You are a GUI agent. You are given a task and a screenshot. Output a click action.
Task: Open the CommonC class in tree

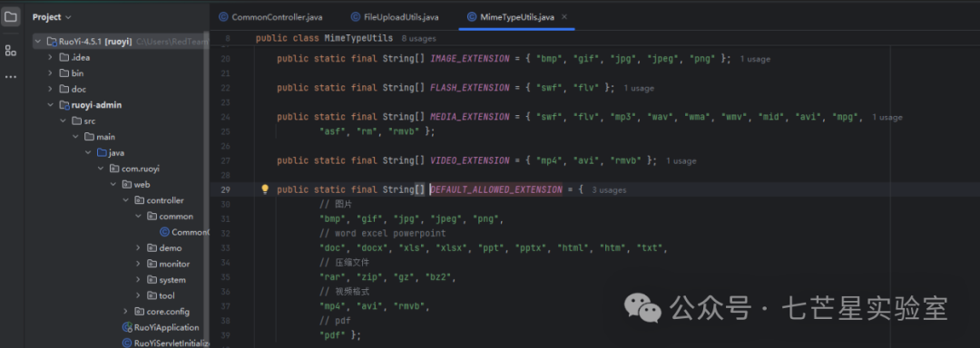(x=184, y=232)
